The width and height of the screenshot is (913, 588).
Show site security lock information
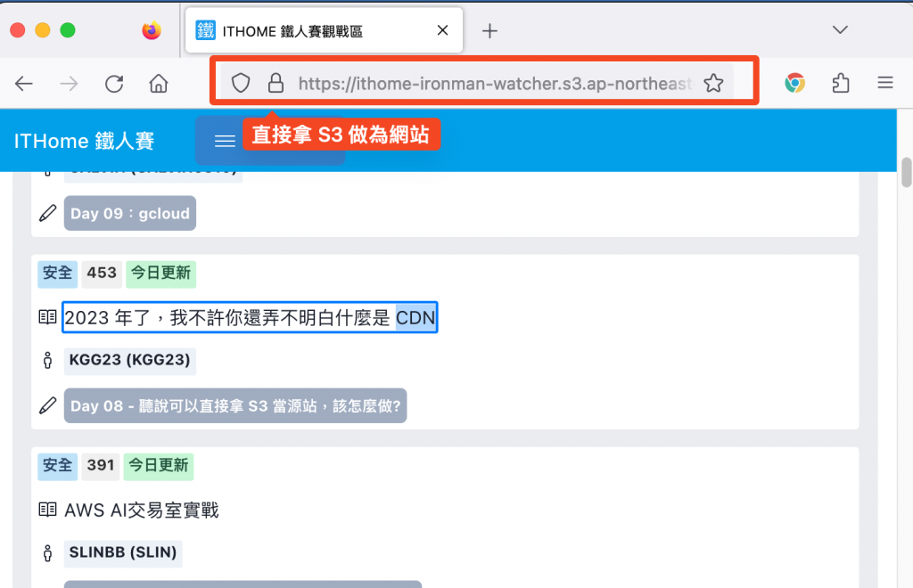(x=276, y=83)
